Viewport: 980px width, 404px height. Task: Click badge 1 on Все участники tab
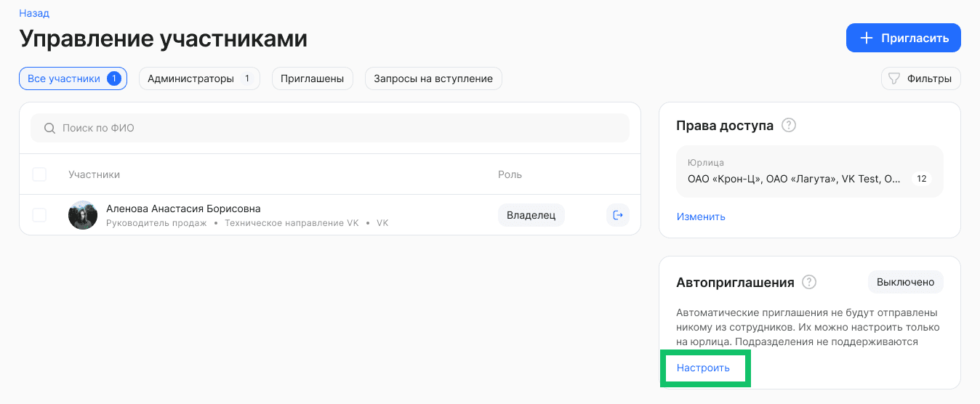(x=113, y=78)
